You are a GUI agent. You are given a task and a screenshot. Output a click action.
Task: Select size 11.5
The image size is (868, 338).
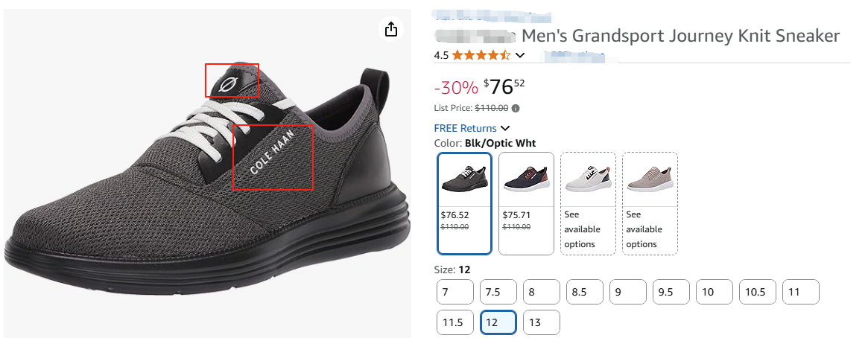[455, 322]
